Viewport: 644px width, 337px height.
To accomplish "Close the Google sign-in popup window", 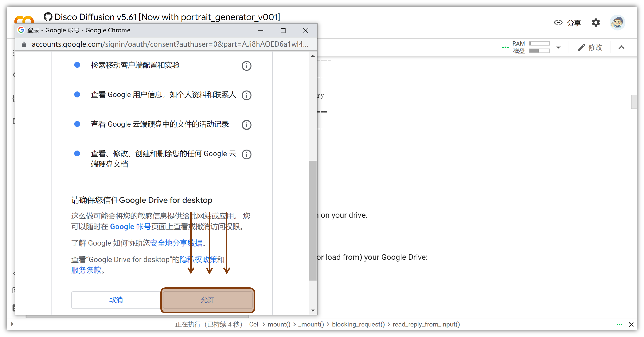I will coord(305,31).
